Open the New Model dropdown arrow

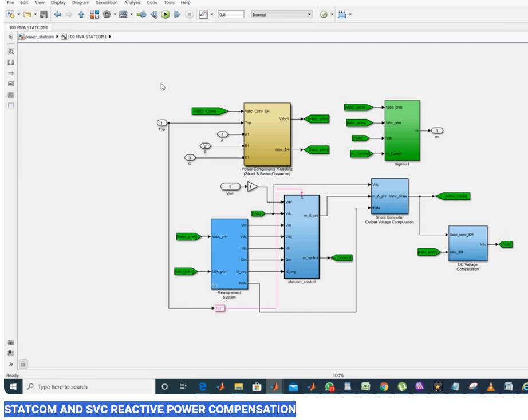coord(18,14)
